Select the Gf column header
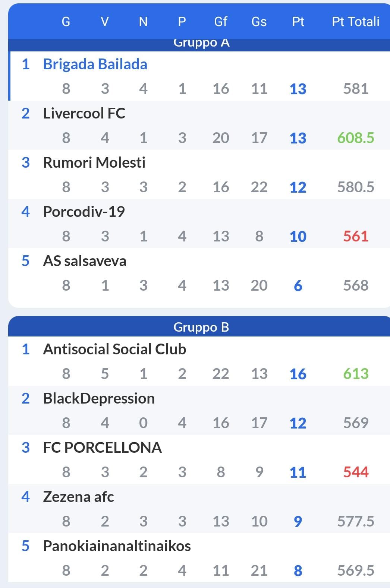The width and height of the screenshot is (390, 588). tap(220, 22)
